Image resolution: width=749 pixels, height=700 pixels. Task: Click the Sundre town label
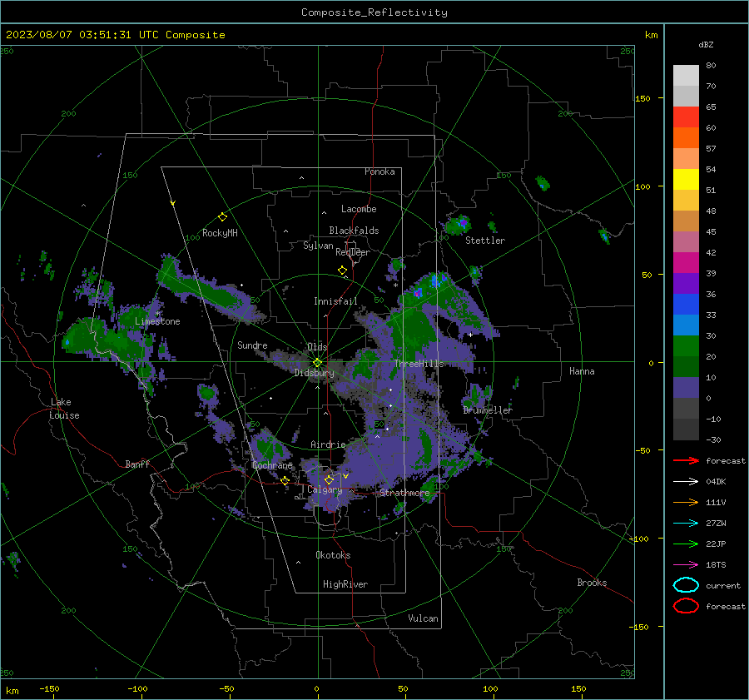tap(252, 345)
